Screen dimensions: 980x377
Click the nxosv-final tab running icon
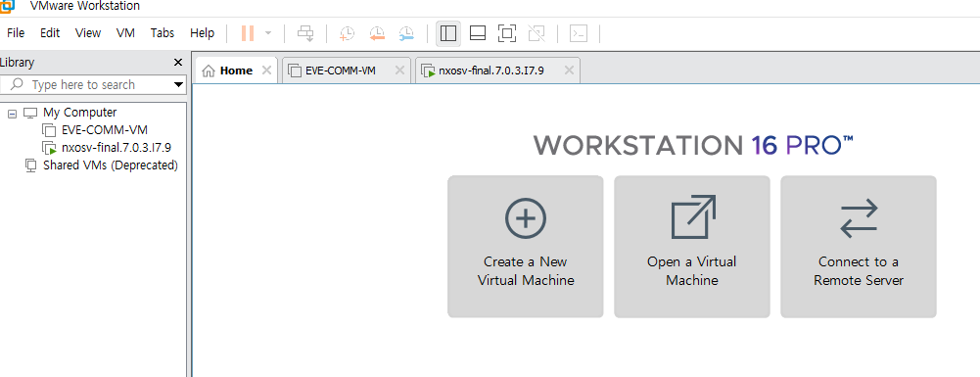coord(429,71)
